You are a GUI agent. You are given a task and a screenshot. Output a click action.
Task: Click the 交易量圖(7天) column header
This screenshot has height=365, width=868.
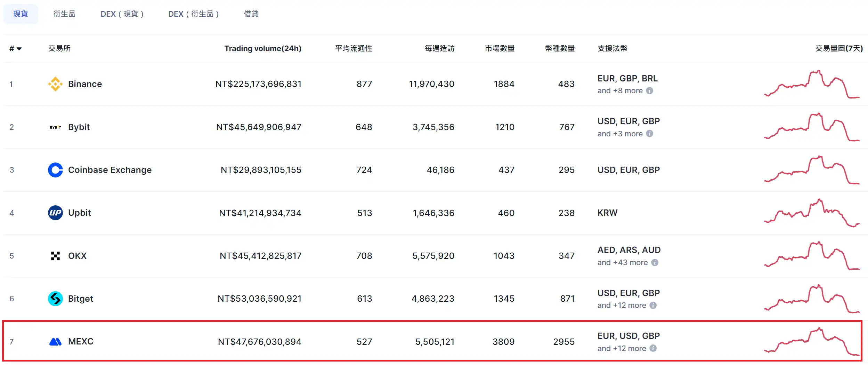(x=839, y=48)
